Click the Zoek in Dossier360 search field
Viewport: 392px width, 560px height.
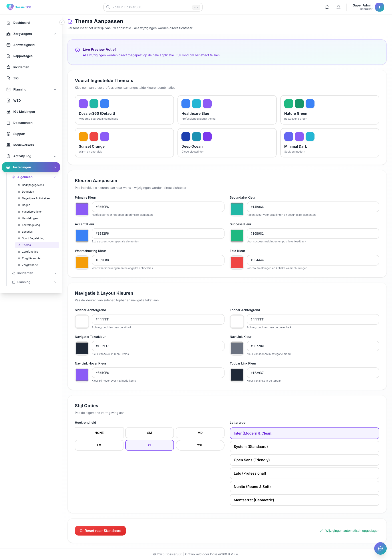pos(153,7)
